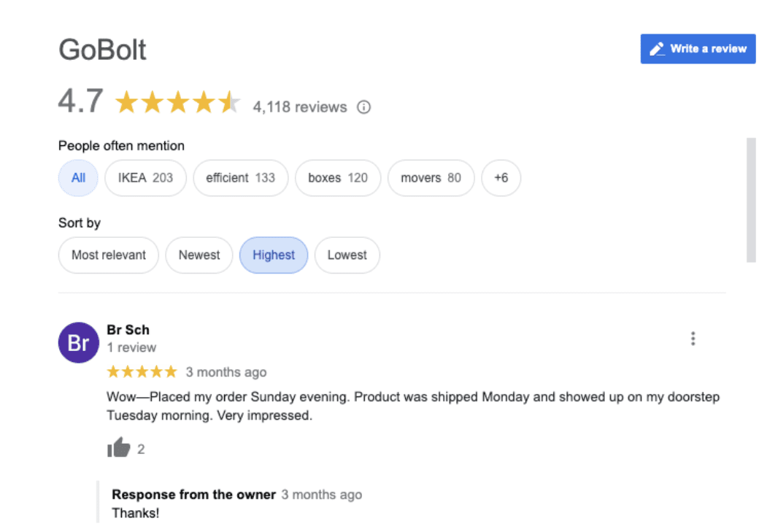This screenshot has height=532, width=759.
Task: Filter reviews mentioning movers
Action: point(431,178)
